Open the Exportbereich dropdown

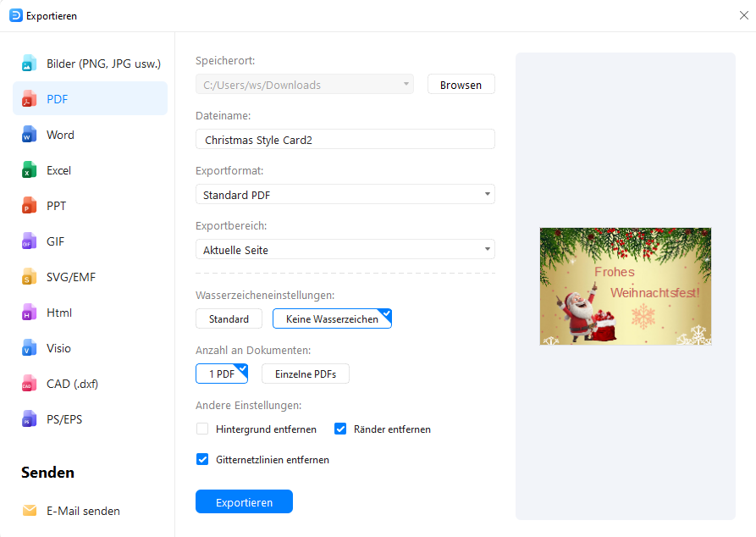click(x=488, y=249)
